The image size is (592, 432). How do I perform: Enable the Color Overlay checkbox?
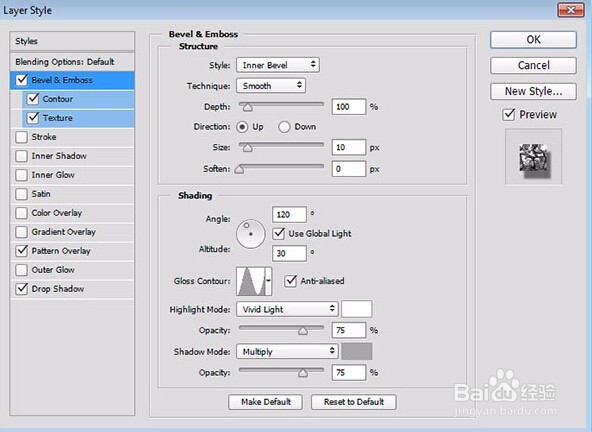pos(22,213)
